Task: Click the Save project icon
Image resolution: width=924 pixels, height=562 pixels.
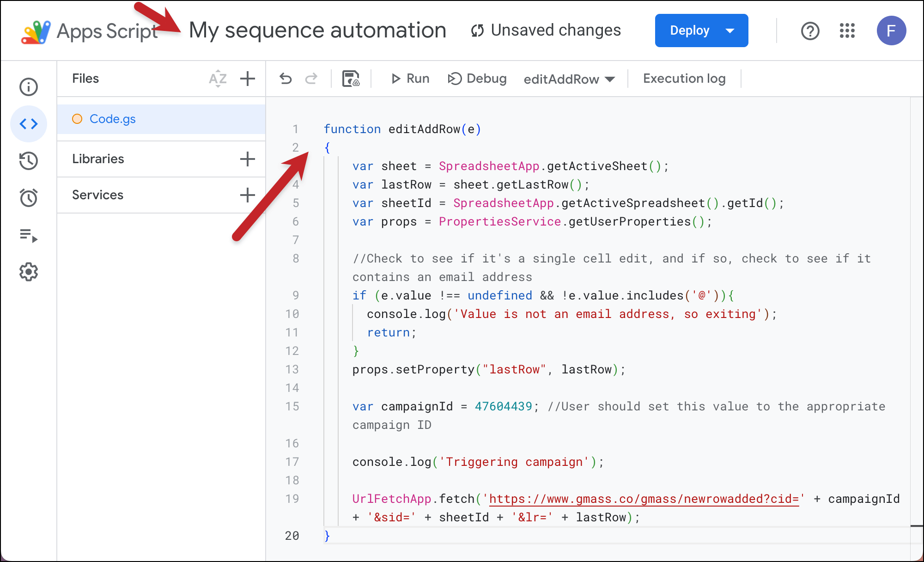Action: 351,79
